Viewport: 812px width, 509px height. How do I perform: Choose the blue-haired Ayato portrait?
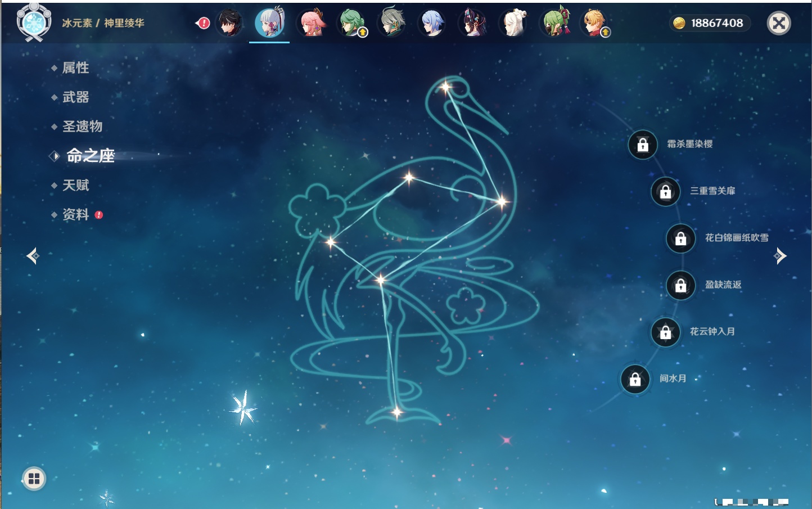coord(433,23)
